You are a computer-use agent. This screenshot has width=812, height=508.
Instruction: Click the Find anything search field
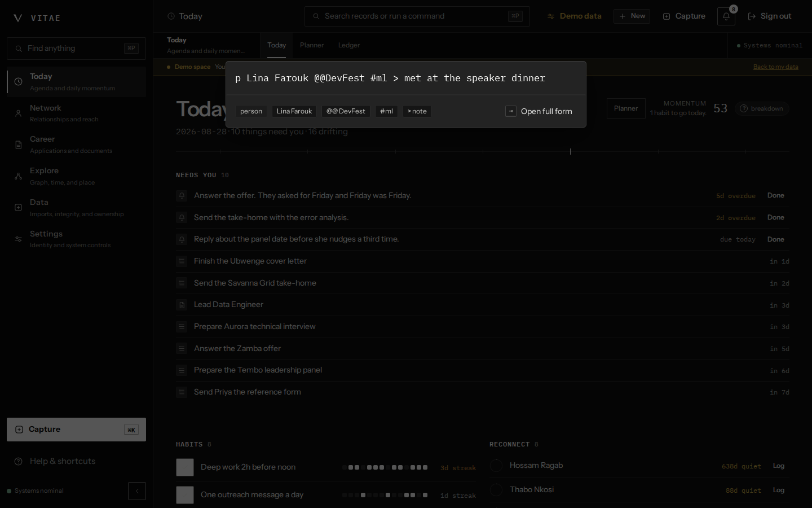coord(76,49)
